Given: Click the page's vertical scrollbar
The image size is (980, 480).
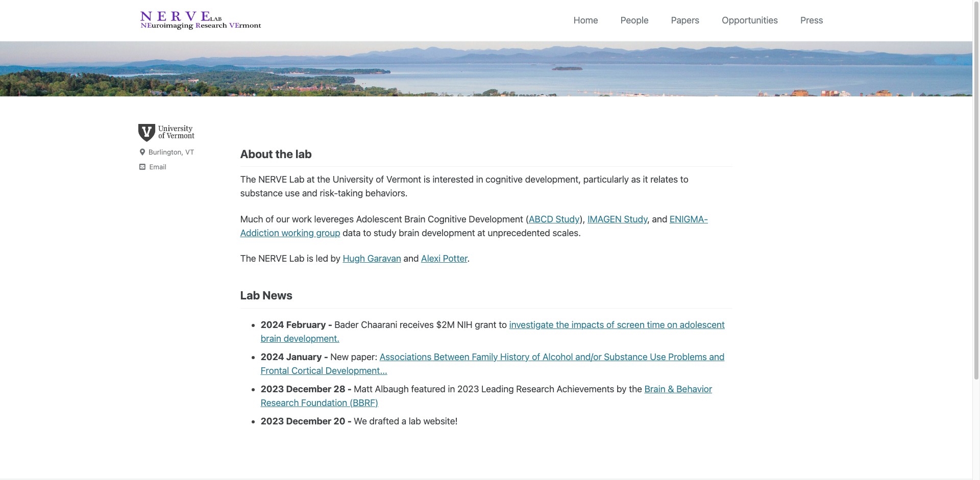Looking at the screenshot, I should click(976, 190).
